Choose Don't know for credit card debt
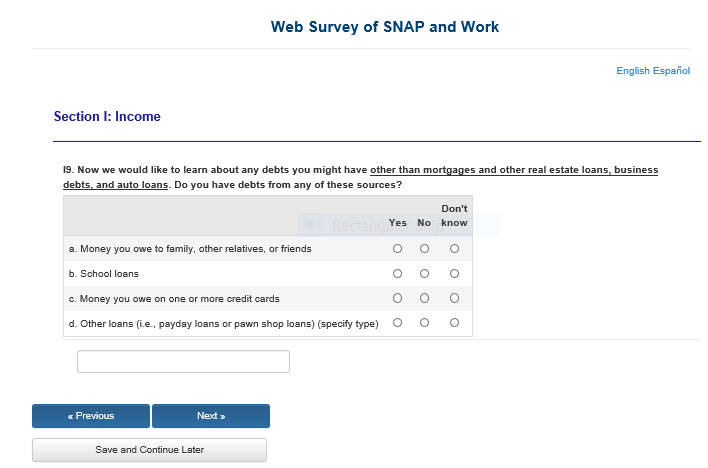Image resolution: width=708 pixels, height=468 pixels. [x=454, y=298]
